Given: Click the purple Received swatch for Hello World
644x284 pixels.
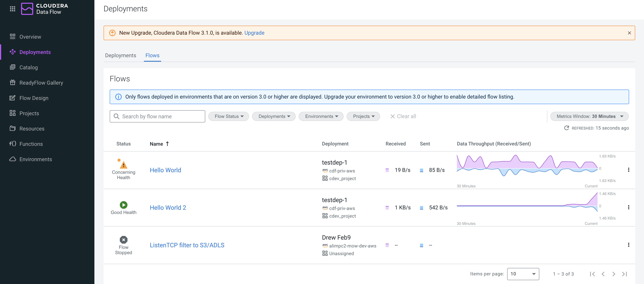Looking at the screenshot, I should pos(387,170).
